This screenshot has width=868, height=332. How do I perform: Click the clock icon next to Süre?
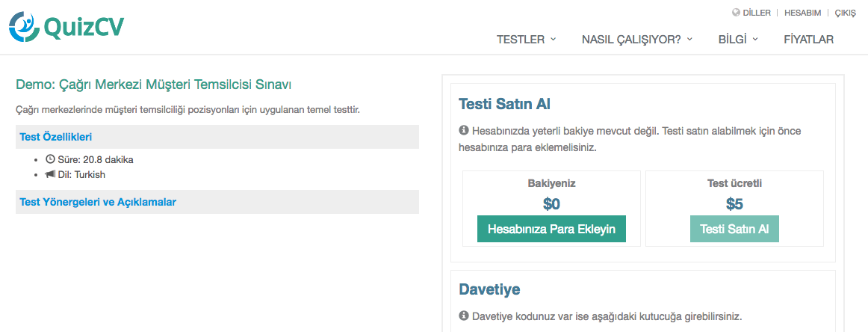pyautogui.click(x=50, y=159)
